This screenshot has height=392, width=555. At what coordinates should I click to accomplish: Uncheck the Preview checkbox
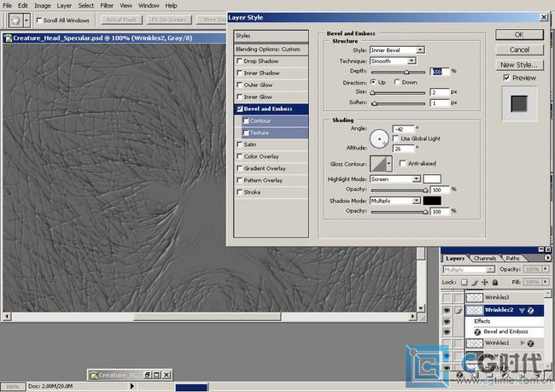coord(506,78)
